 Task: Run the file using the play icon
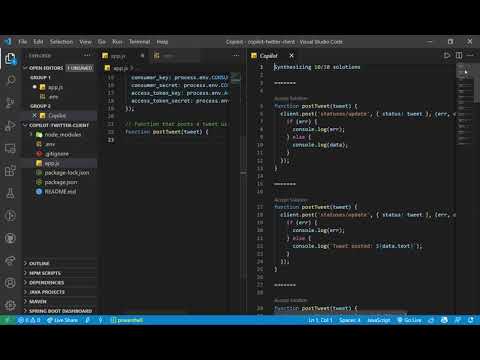click(x=447, y=55)
